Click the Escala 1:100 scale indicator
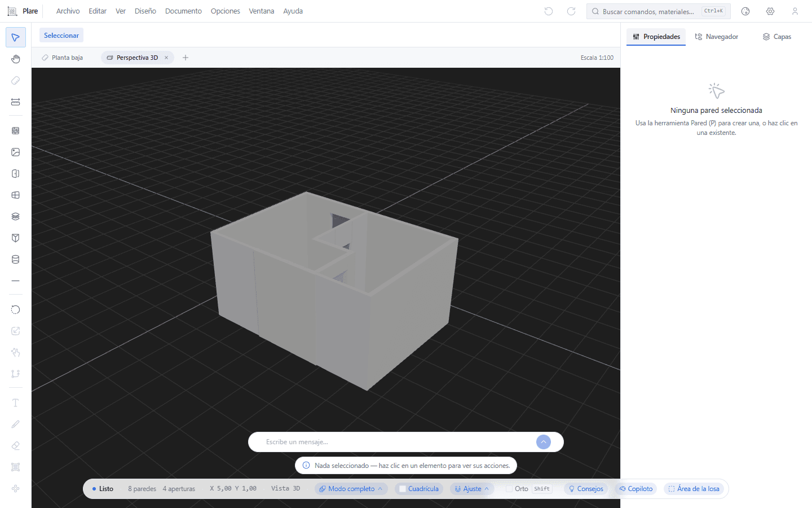Image resolution: width=812 pixels, height=508 pixels. click(597, 58)
